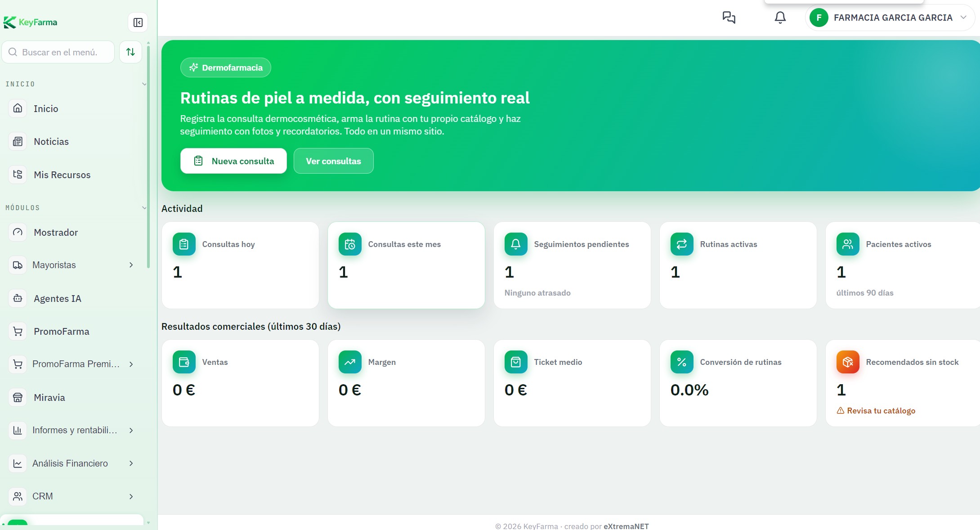Collapse the sidebar panel icon
Image resolution: width=980 pixels, height=530 pixels.
[x=138, y=22]
